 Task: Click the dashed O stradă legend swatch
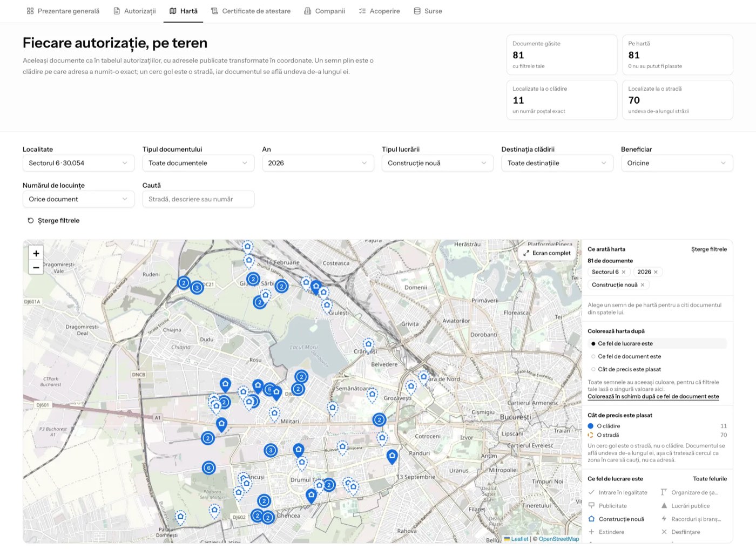click(x=591, y=435)
